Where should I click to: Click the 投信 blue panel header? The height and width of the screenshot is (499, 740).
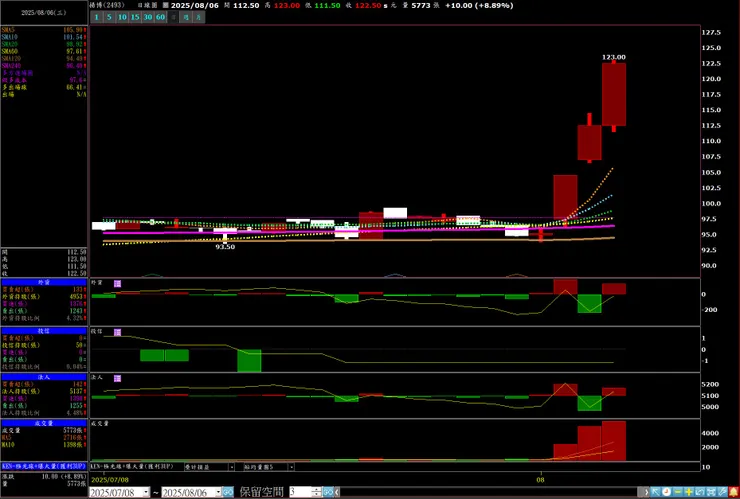(x=44, y=331)
